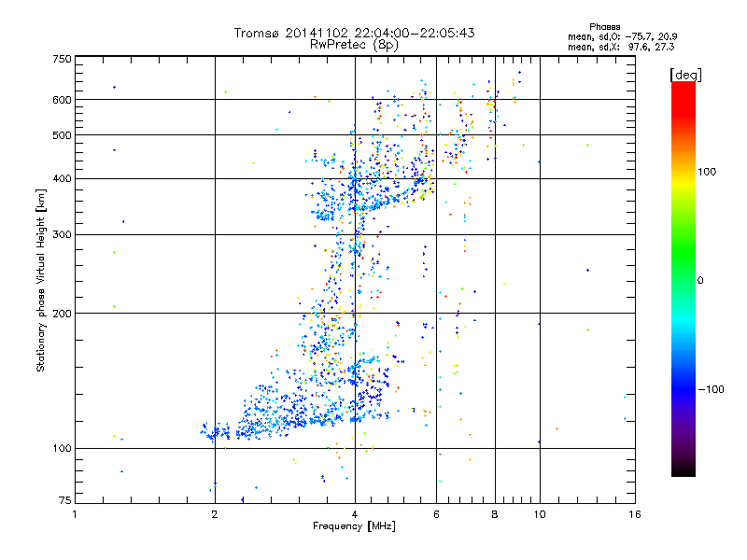The width and height of the screenshot is (747, 560).
Task: Click the x-axis tick label '6'
Action: 436,514
